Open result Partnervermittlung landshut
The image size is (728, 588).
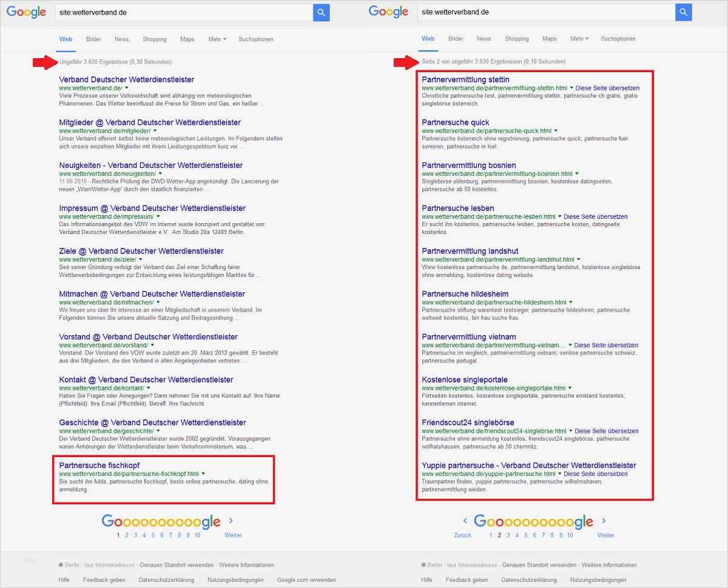[470, 251]
